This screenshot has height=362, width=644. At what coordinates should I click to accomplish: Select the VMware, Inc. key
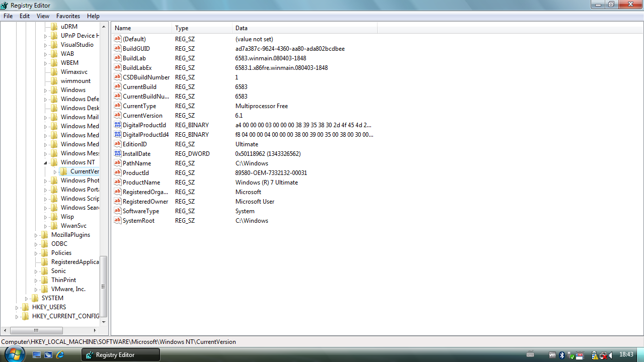(68, 289)
